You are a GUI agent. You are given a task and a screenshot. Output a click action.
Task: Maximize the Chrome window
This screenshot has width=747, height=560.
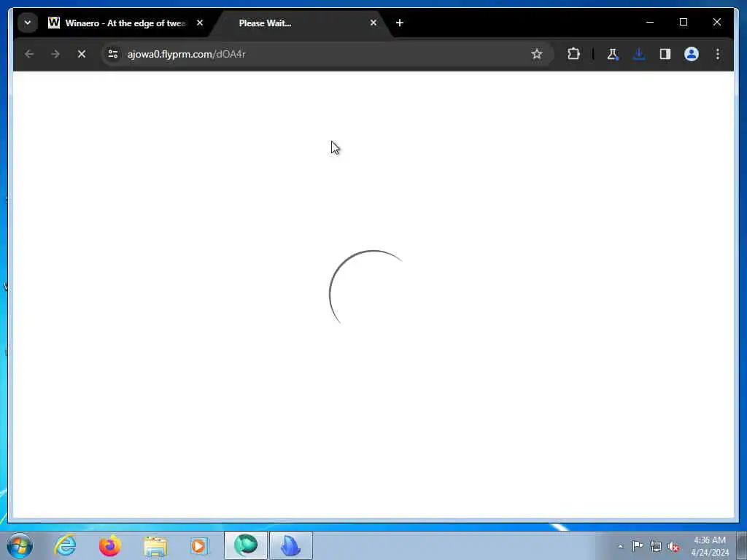tap(683, 23)
